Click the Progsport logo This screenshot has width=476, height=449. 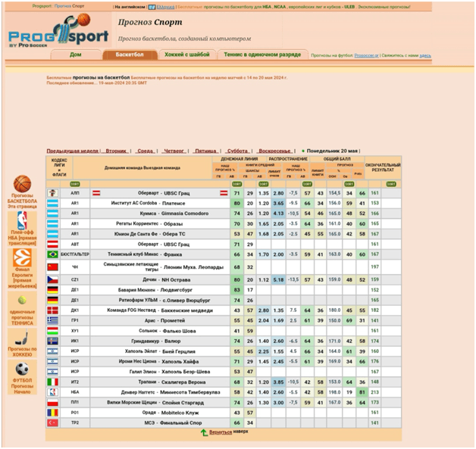click(x=58, y=31)
